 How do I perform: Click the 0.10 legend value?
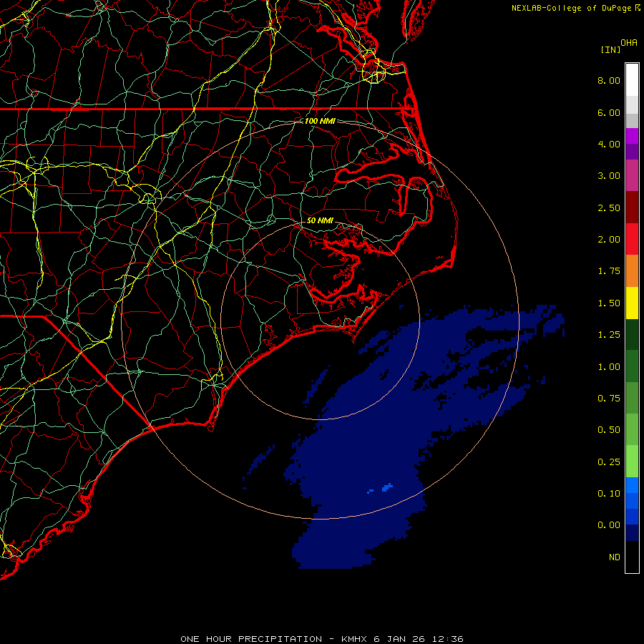609,494
